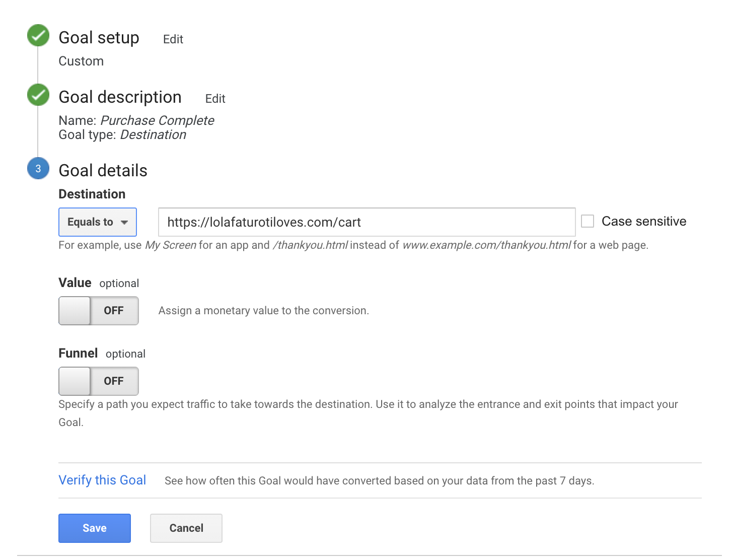Turn on the Value toggle
The width and height of the screenshot is (731, 560).
pyautogui.click(x=99, y=311)
